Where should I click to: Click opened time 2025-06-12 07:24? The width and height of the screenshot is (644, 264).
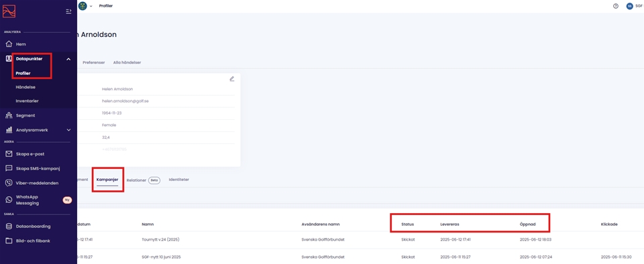click(x=535, y=257)
